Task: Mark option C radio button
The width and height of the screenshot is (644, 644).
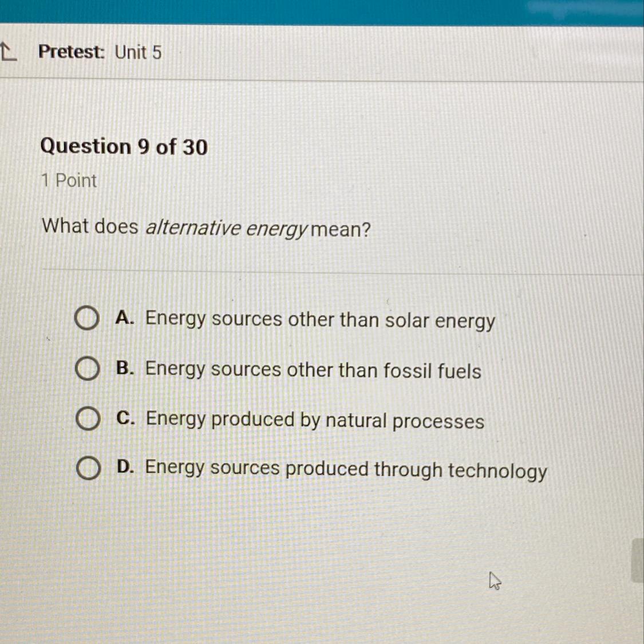Action: pyautogui.click(x=88, y=419)
